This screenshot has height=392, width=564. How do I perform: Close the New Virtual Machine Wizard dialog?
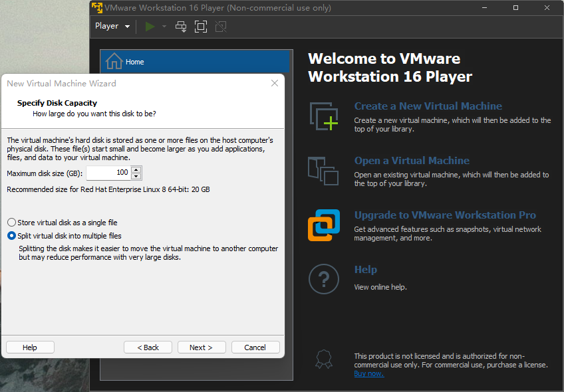click(275, 83)
